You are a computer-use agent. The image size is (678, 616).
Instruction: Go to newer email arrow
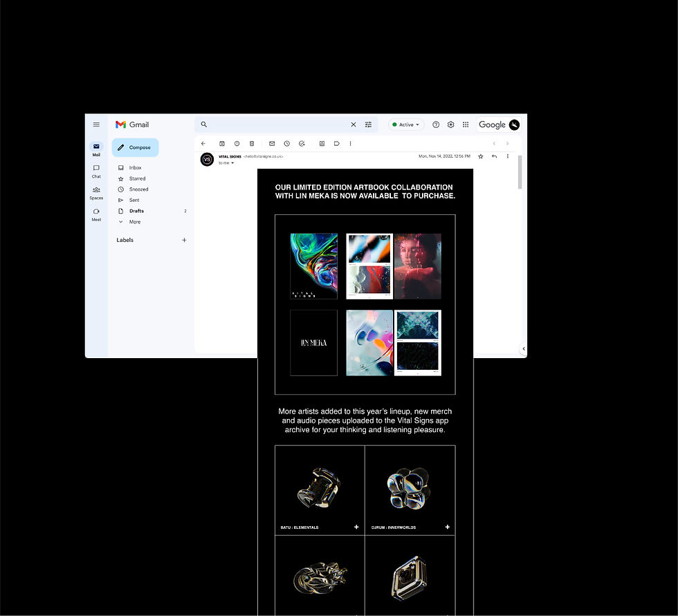pyautogui.click(x=494, y=143)
